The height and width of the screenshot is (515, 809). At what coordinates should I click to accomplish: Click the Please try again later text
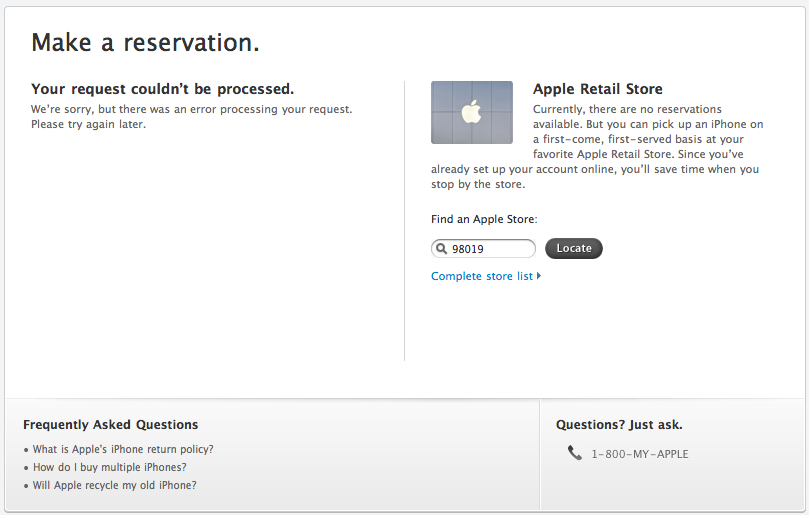click(88, 124)
